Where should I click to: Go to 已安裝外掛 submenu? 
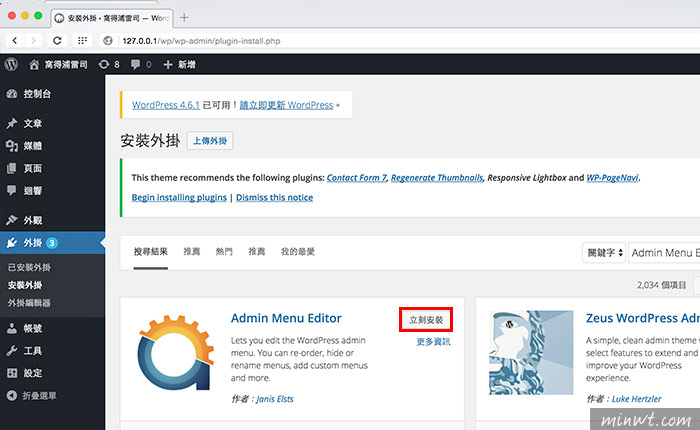coord(29,267)
